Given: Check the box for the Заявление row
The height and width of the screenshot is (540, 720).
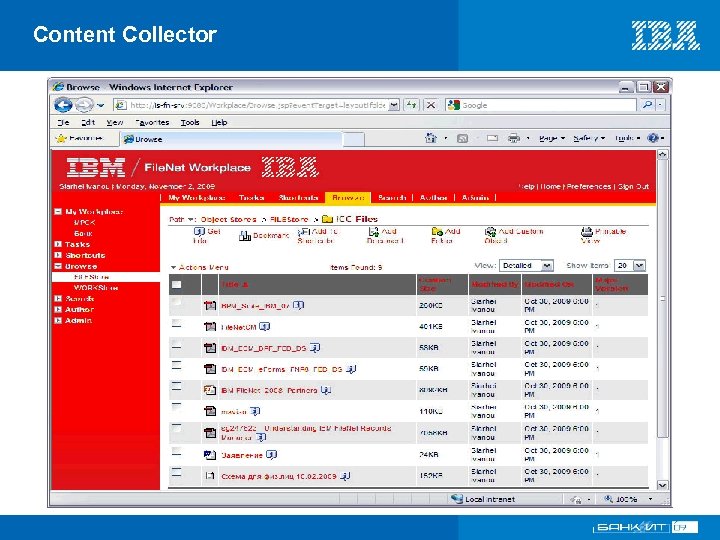Looking at the screenshot, I should click(176, 451).
